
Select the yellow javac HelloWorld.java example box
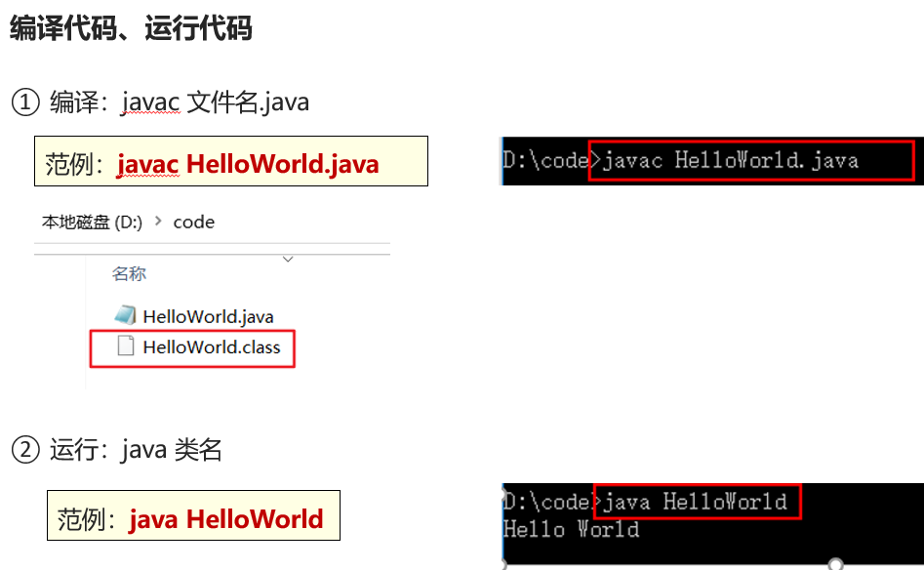(x=231, y=162)
